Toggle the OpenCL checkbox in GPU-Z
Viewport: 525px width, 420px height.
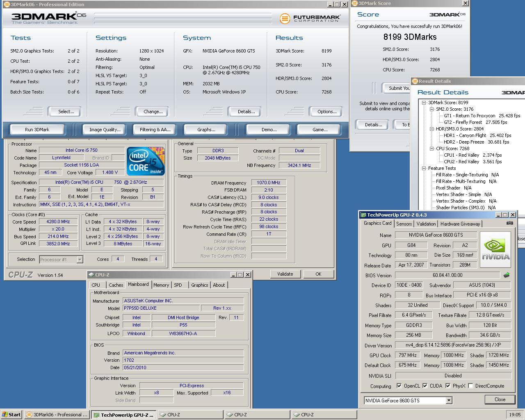pos(399,386)
